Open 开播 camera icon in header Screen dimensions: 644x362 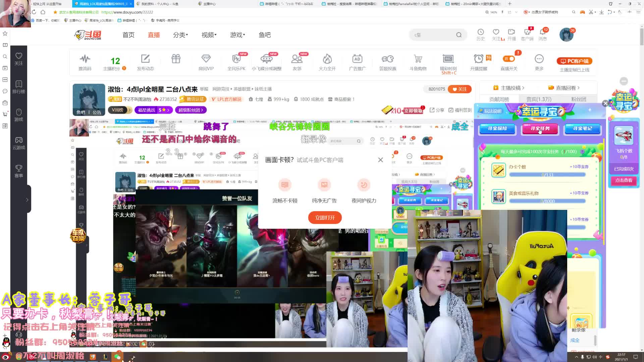(x=512, y=35)
